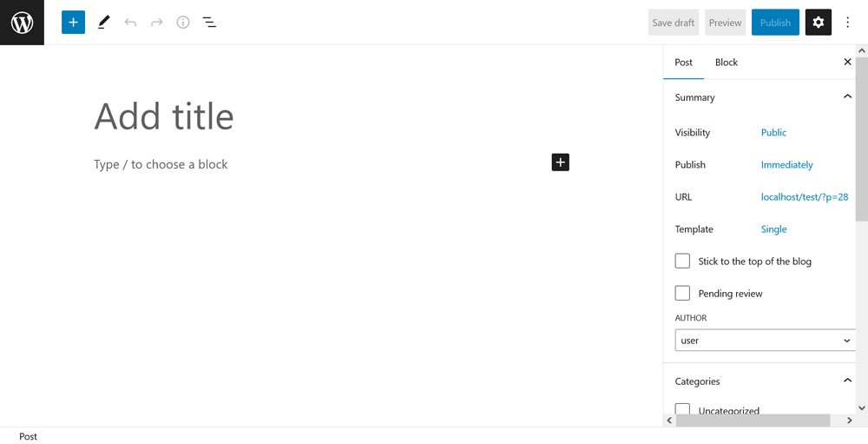Open the localhost/test/?p=28 URL link
868x444 pixels.
coord(805,196)
